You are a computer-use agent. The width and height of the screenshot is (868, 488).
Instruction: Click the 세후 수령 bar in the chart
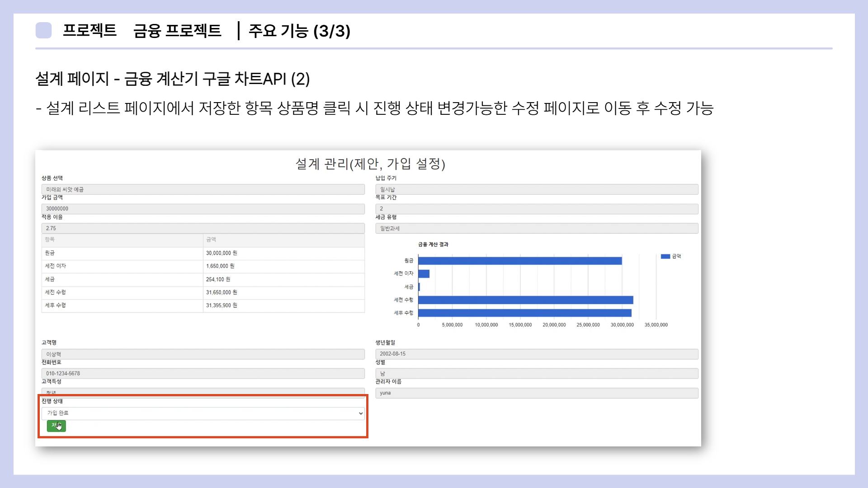[x=524, y=313]
